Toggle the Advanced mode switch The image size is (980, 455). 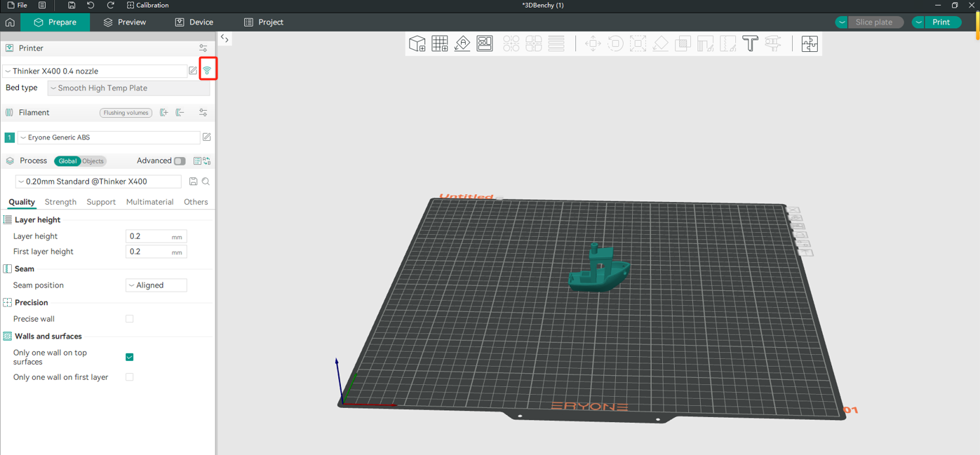[x=180, y=161]
